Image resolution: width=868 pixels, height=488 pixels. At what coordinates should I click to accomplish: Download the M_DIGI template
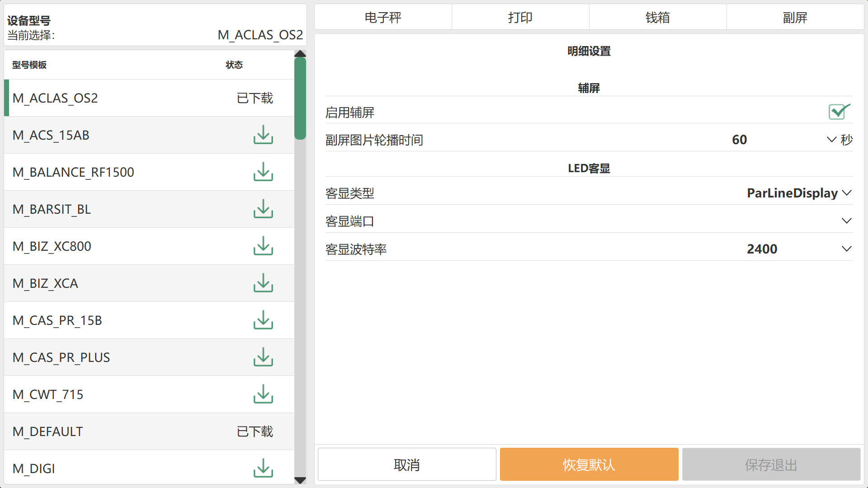263,469
